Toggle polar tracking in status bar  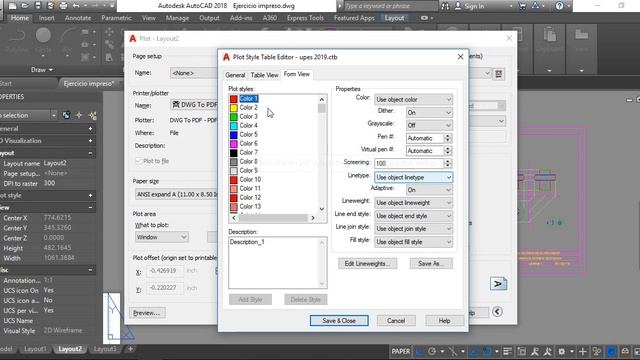[x=432, y=351]
